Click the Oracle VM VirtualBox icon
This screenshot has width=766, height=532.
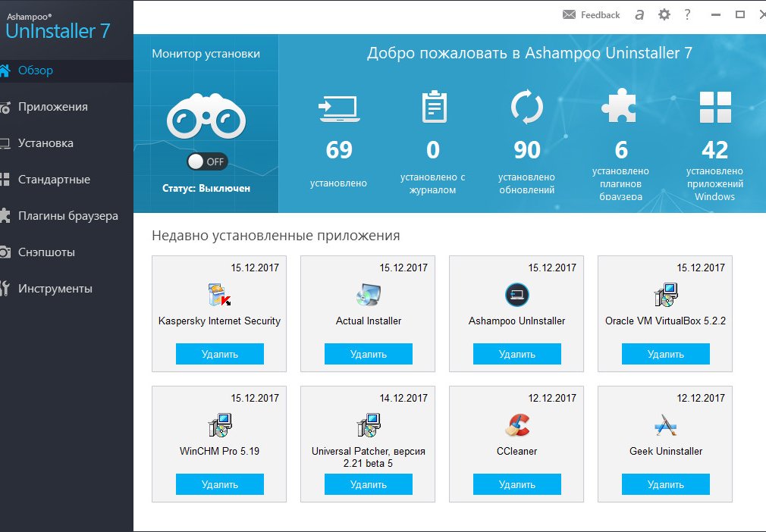pyautogui.click(x=665, y=295)
